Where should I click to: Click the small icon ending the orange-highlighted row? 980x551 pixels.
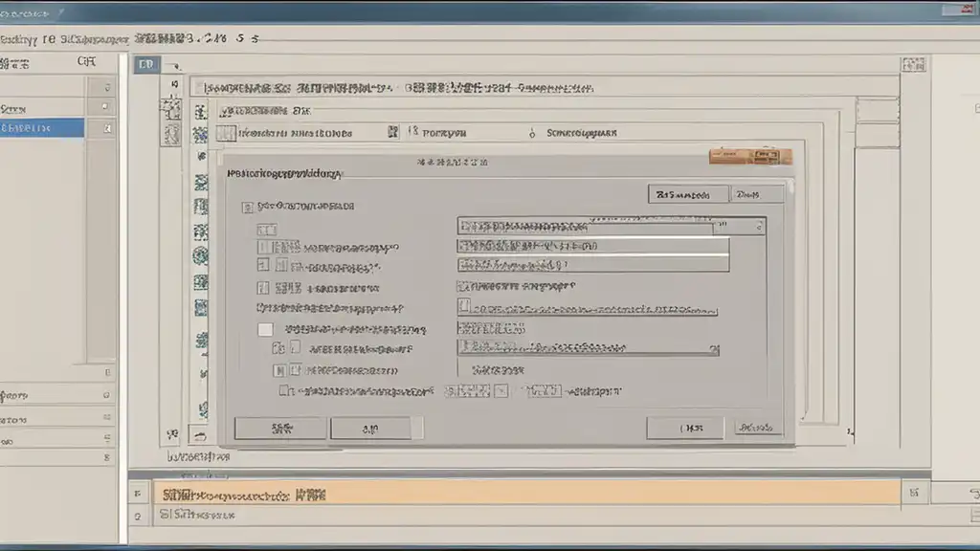pos(914,494)
